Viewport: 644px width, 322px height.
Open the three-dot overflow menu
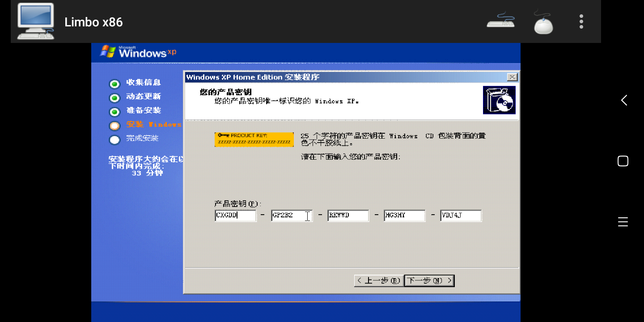pyautogui.click(x=581, y=21)
